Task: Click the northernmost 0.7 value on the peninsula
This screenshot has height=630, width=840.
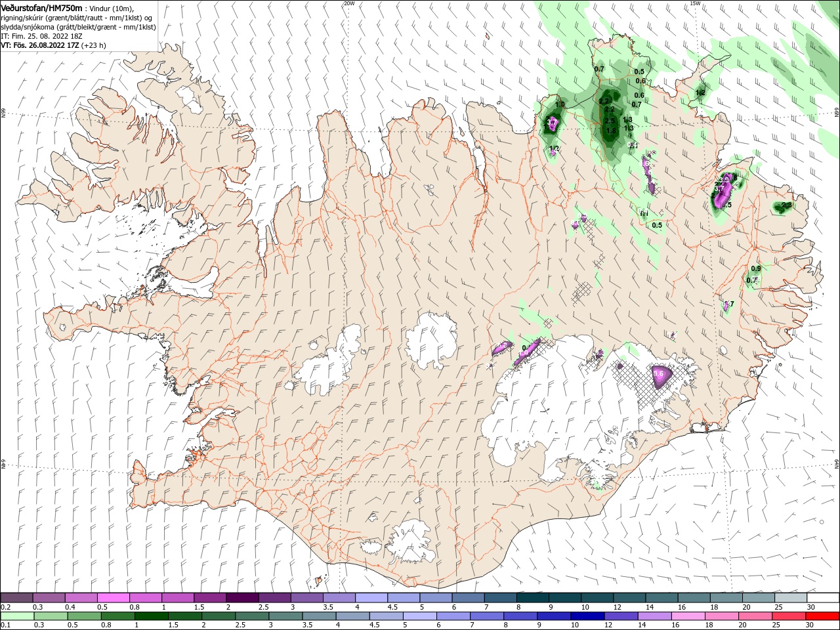Action: tap(599, 69)
